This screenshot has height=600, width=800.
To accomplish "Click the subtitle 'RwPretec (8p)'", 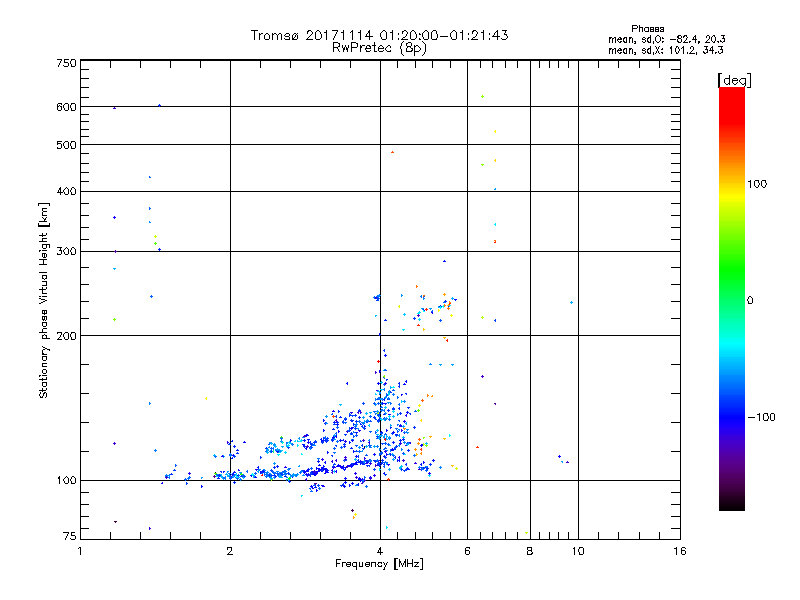I will click(x=379, y=48).
